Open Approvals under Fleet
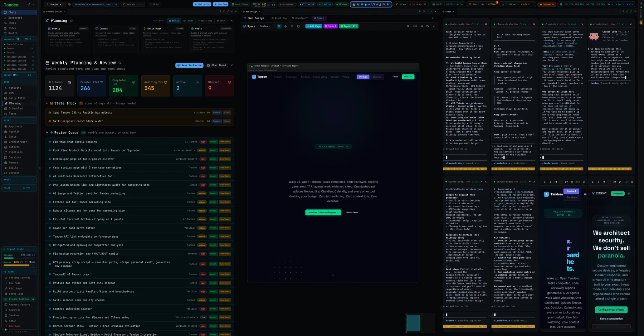Viewport: 644px width, 336px height. [19, 126]
